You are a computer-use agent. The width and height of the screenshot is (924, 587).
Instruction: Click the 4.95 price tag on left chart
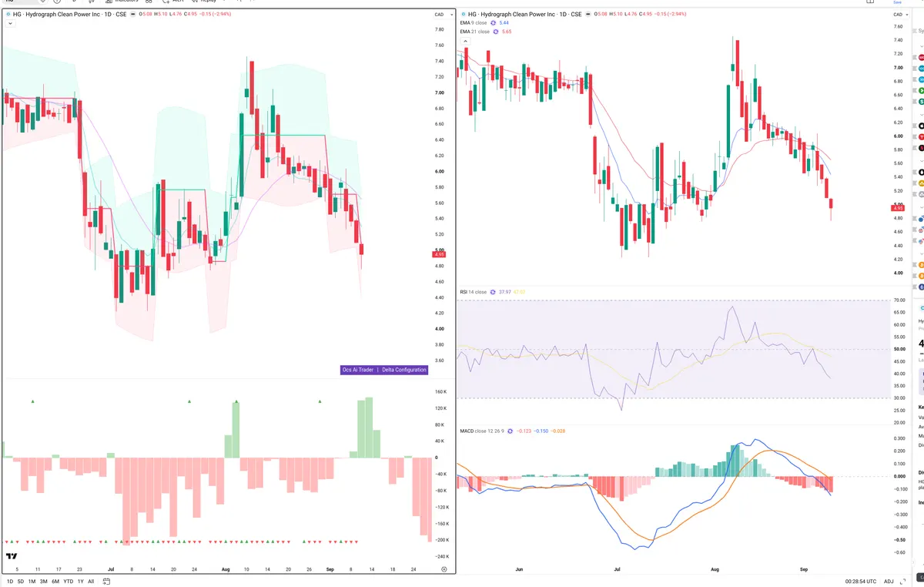click(x=439, y=254)
